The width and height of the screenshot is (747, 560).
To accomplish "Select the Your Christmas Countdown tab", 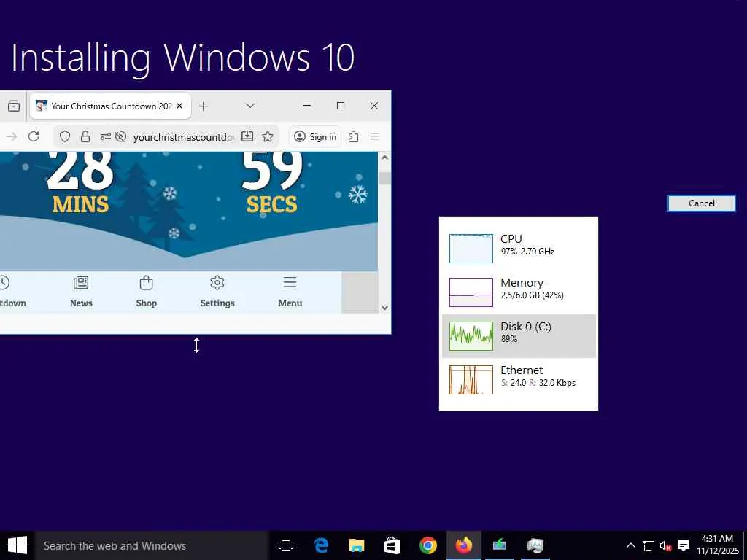I will point(111,106).
